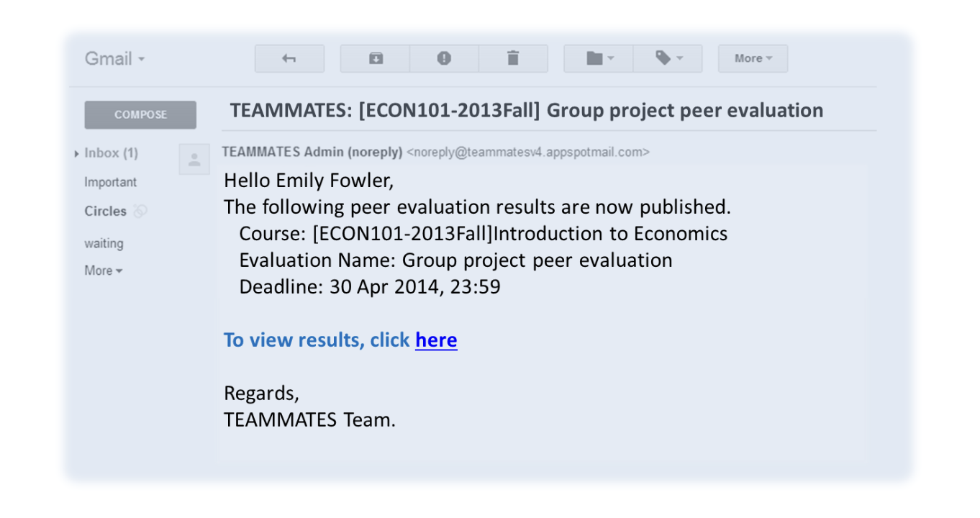Open the More actions toolbar dropdown

click(x=753, y=59)
